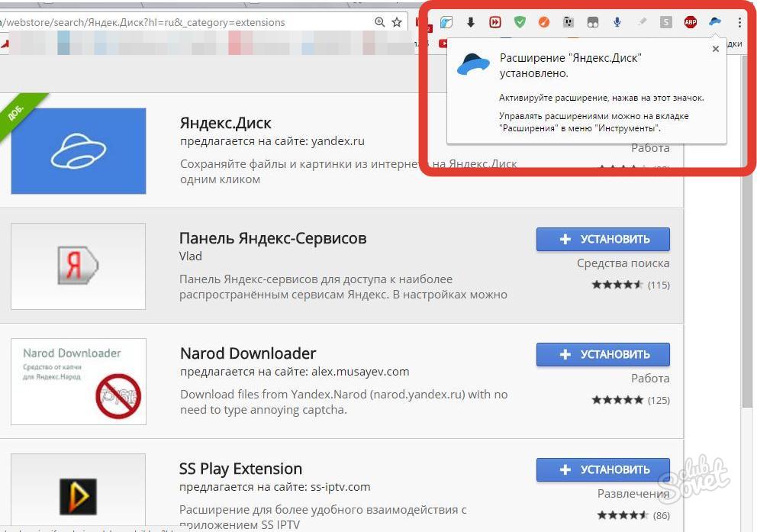Click popup text 'Расширение "Яндекс.Диск" установлено'
The image size is (757, 532).
(571, 66)
